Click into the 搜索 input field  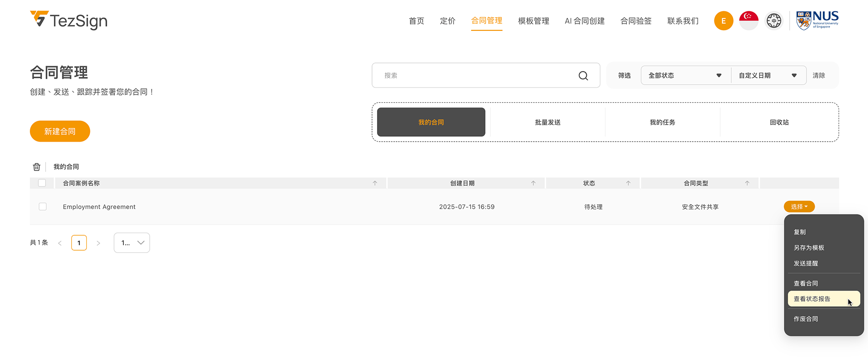tap(475, 76)
